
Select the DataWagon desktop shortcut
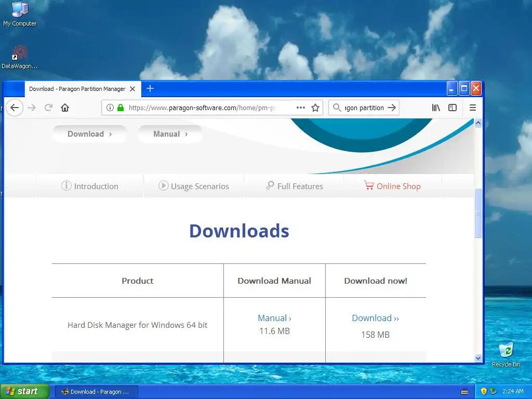pyautogui.click(x=19, y=57)
